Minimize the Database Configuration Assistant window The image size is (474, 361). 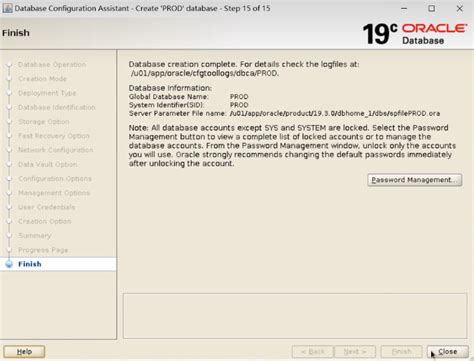tap(404, 9)
